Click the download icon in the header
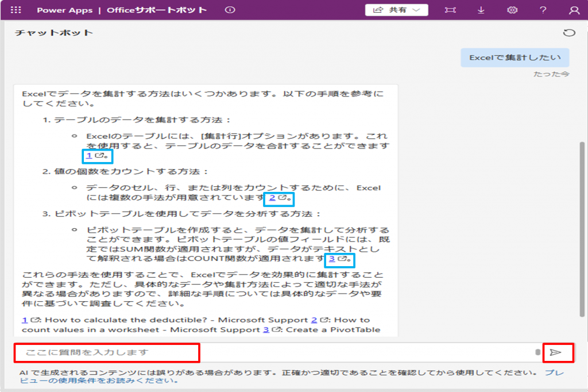Viewport: 588px width, 392px height. (x=481, y=10)
